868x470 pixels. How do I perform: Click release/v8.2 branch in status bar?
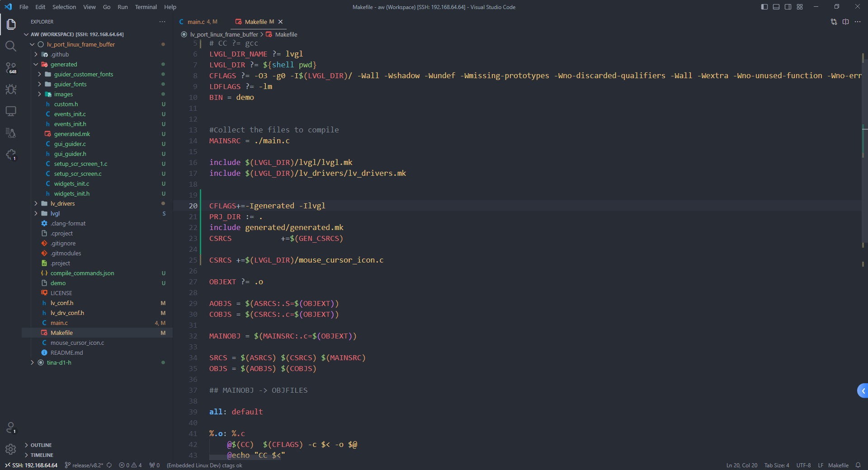click(x=84, y=465)
